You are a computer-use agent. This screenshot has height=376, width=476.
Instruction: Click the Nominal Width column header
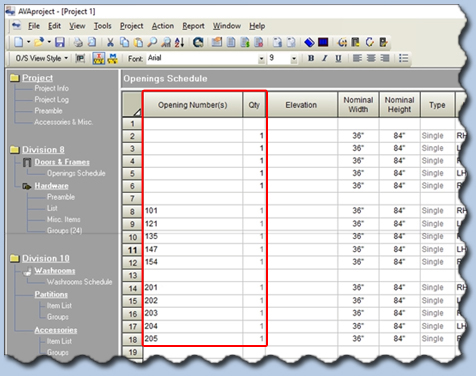click(358, 105)
